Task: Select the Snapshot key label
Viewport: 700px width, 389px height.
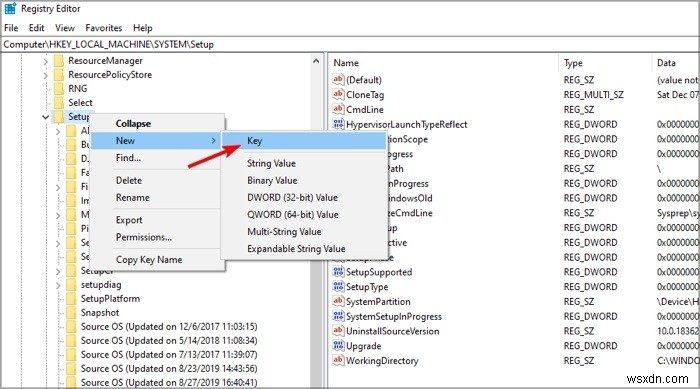Action: [100, 313]
